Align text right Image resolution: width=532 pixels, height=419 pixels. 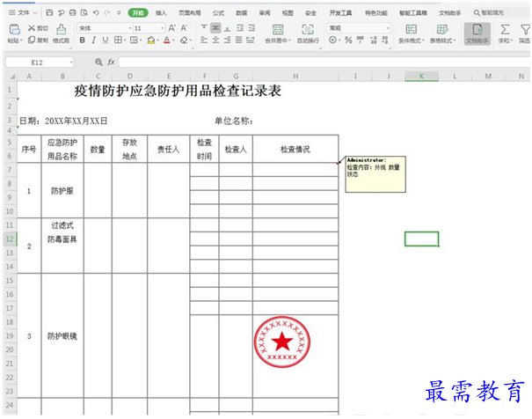click(x=228, y=40)
